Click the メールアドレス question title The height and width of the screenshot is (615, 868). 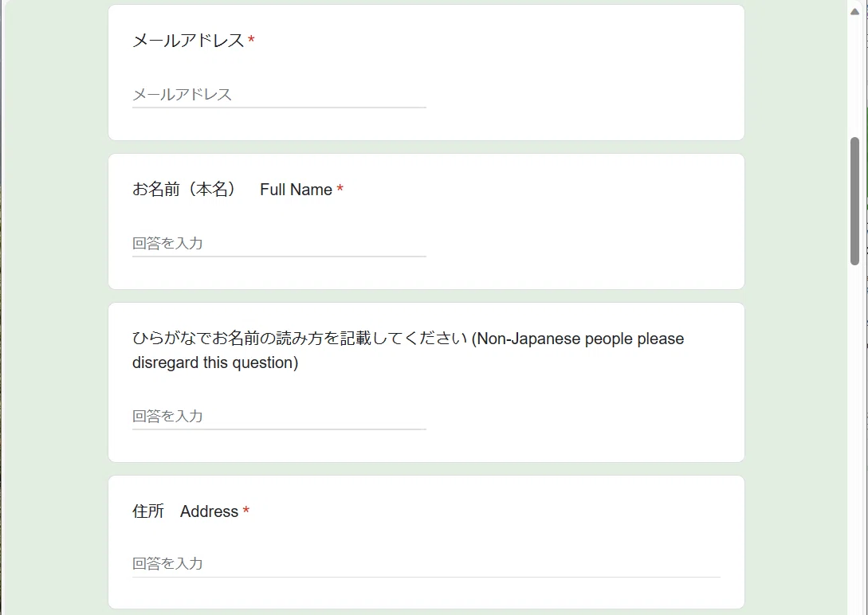coord(188,41)
